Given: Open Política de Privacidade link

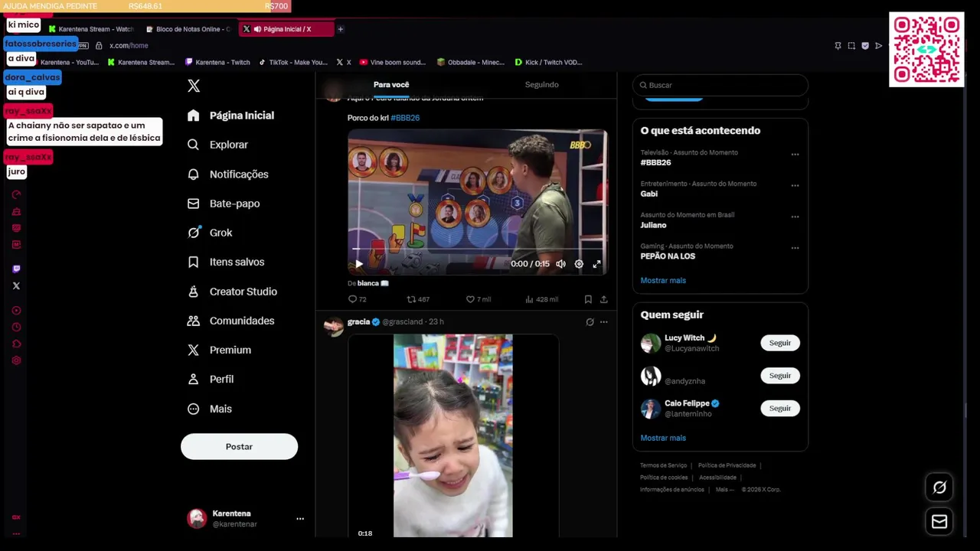Looking at the screenshot, I should coord(727,465).
